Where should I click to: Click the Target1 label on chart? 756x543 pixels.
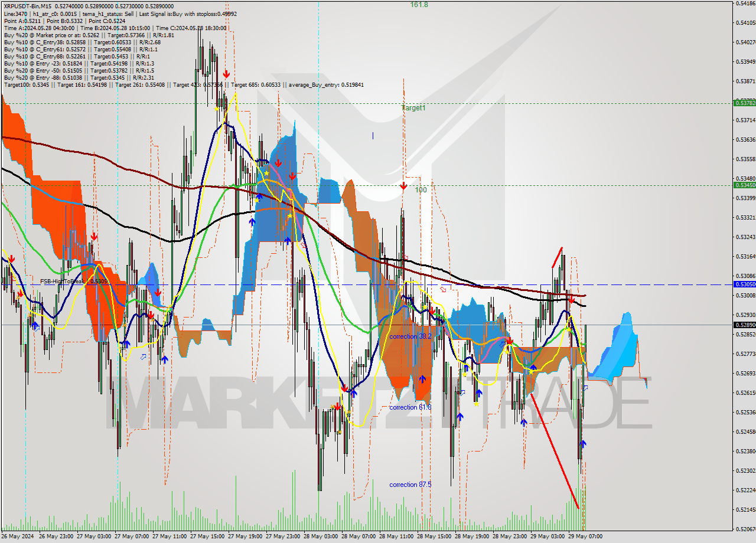(x=413, y=108)
